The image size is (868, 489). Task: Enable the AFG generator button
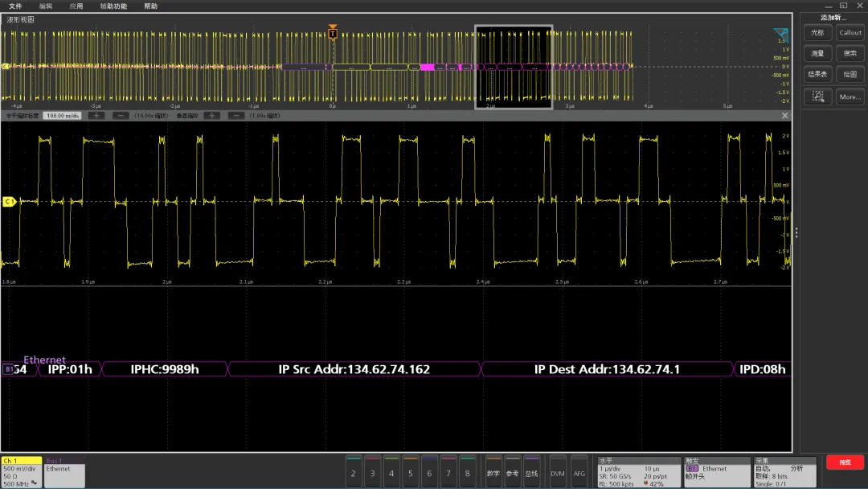(x=579, y=472)
